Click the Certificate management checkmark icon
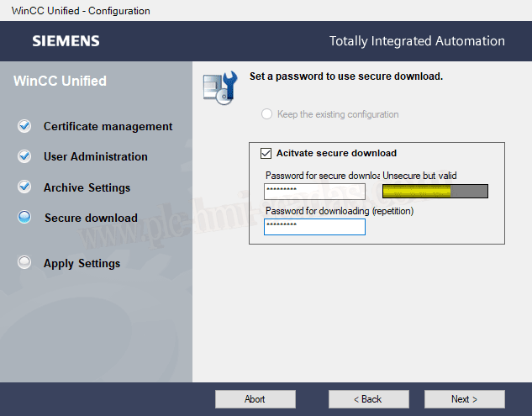The width and height of the screenshot is (532, 416). [x=24, y=127]
